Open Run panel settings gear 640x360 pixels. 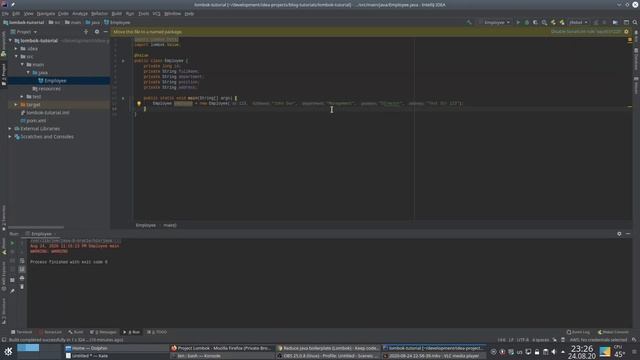[619, 234]
